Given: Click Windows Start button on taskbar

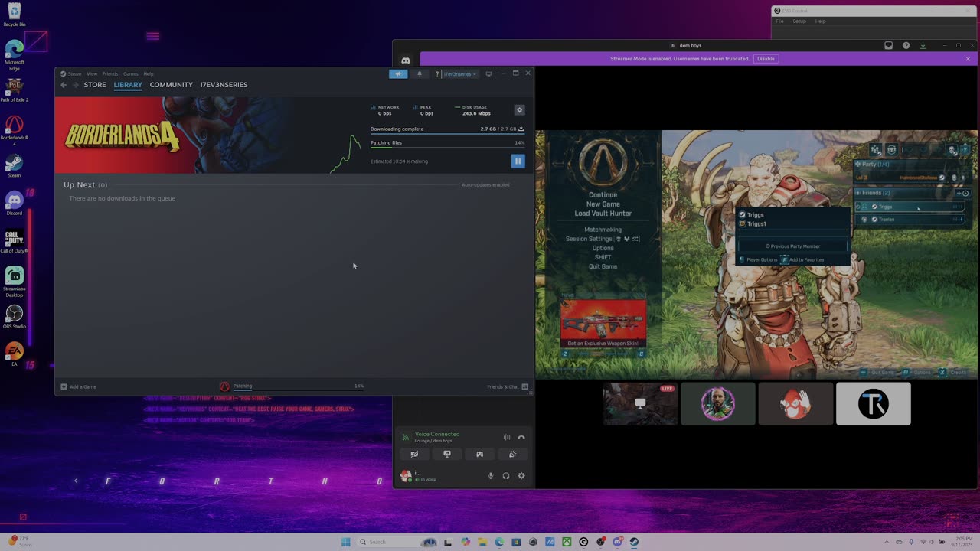Looking at the screenshot, I should (345, 542).
